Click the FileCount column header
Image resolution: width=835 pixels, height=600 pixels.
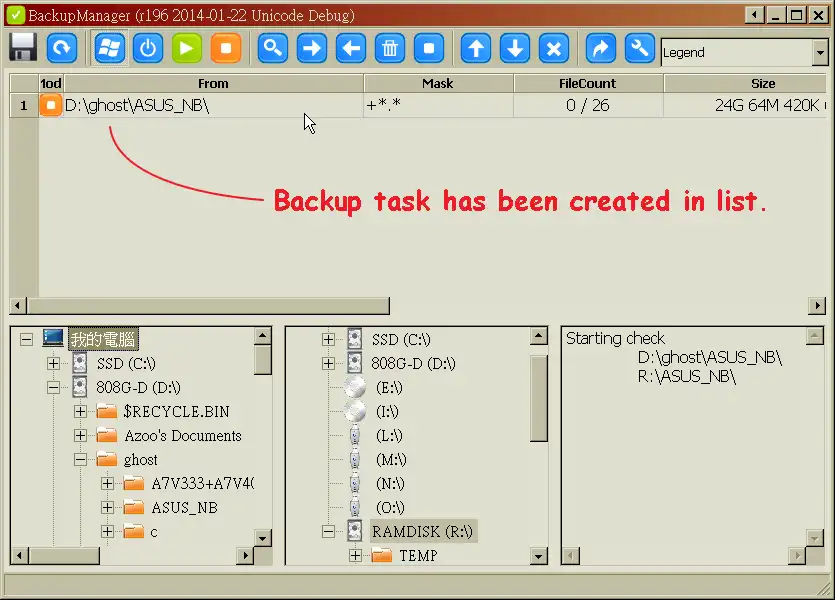point(588,84)
